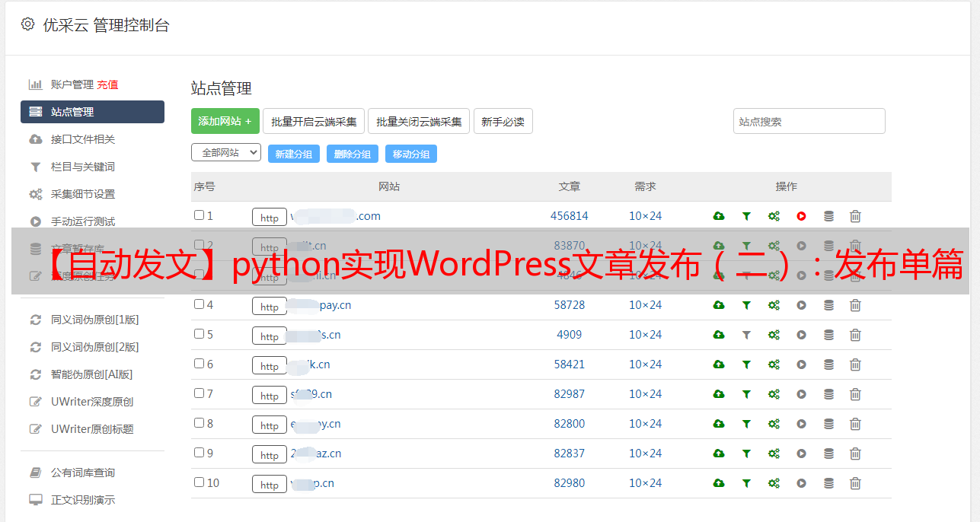This screenshot has height=522, width=980.
Task: Open article count 456814 link
Action: [x=570, y=216]
